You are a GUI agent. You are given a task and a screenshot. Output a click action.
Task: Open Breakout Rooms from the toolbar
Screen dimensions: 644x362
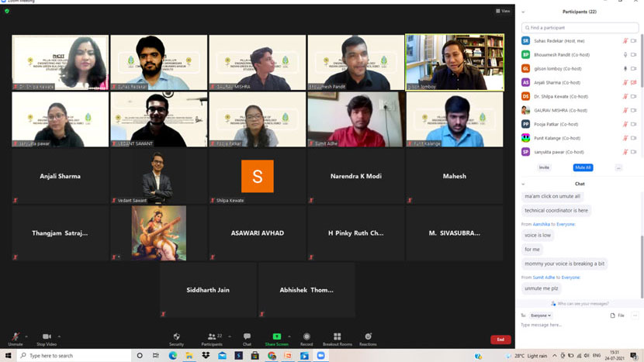(337, 337)
